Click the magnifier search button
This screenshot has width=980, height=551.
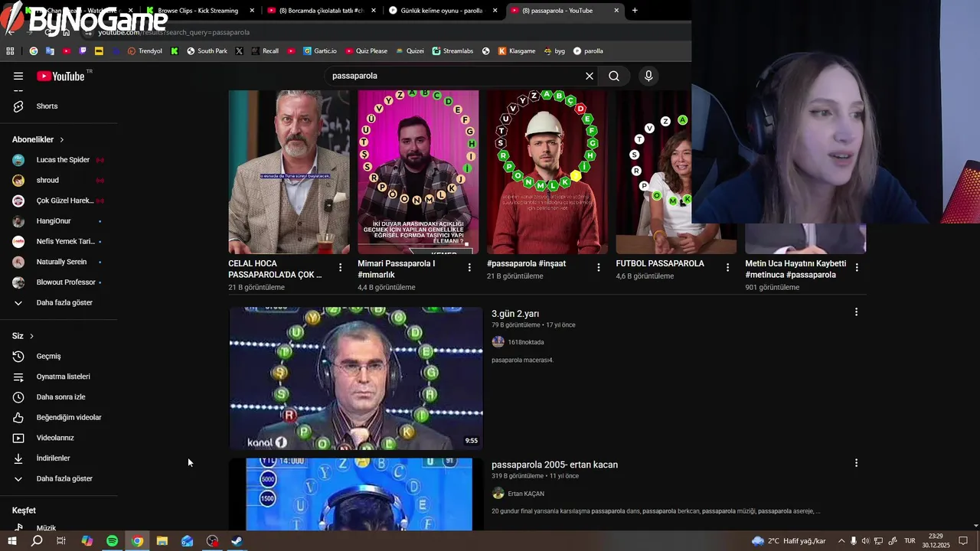614,76
